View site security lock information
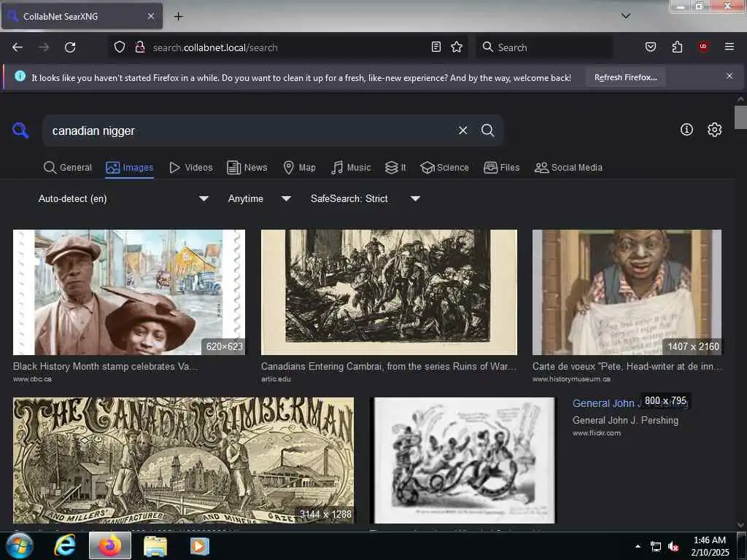This screenshot has width=747, height=560. (x=140, y=47)
